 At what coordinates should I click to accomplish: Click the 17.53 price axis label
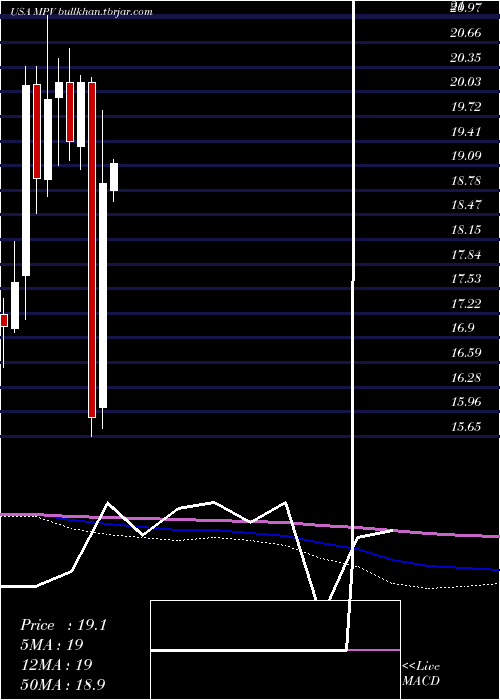coord(466,279)
